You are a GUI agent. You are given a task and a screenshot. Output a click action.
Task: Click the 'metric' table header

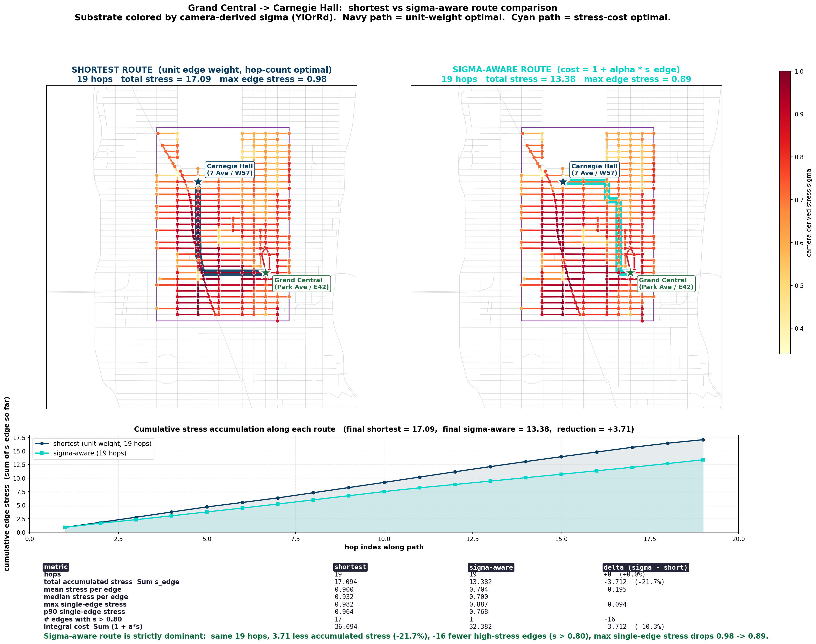[56, 567]
